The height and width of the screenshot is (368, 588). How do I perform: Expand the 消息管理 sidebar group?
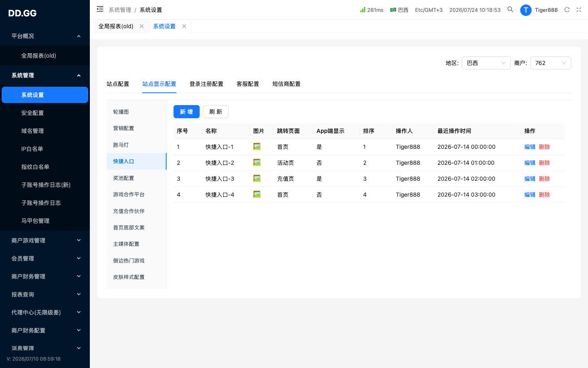point(45,348)
